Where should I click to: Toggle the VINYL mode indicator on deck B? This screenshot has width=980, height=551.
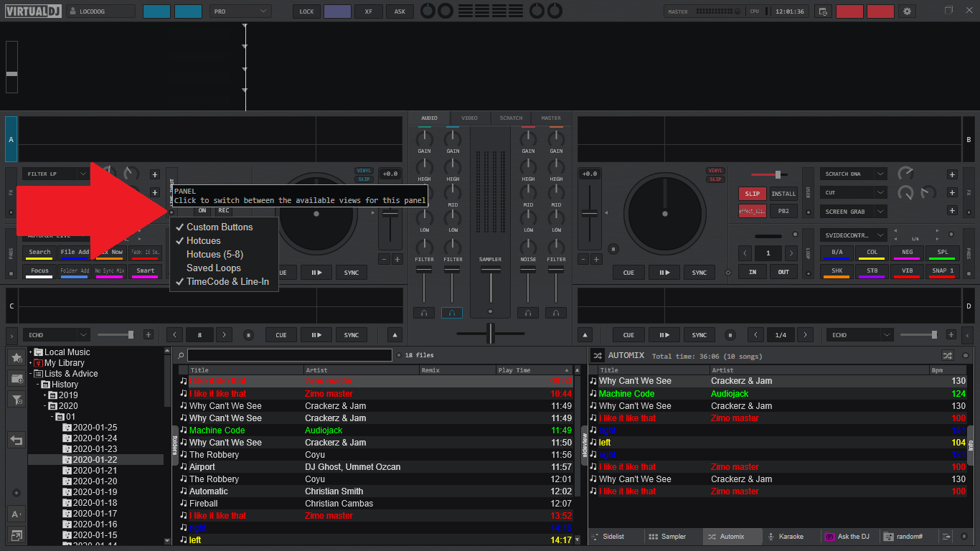click(715, 171)
